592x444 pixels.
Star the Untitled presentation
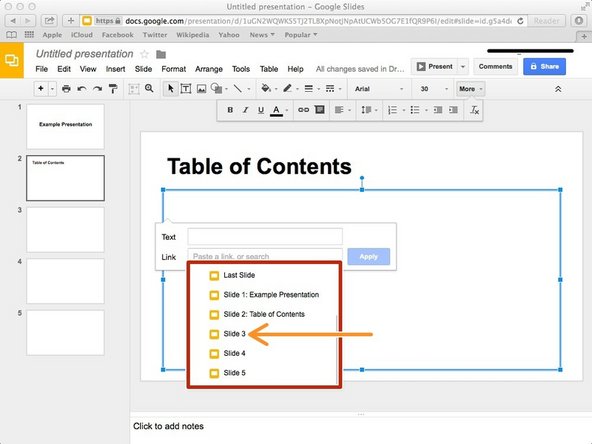tap(144, 54)
